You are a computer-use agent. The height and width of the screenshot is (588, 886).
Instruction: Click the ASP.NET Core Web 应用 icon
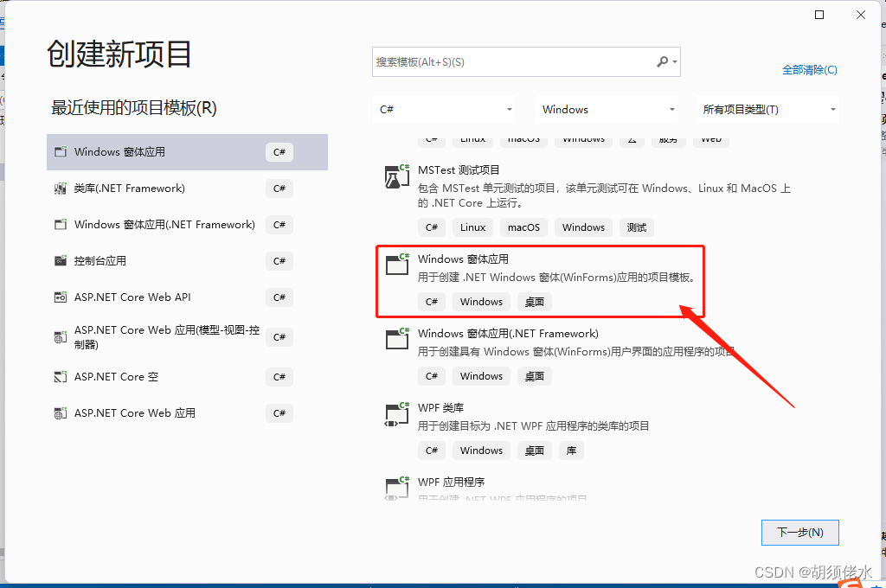pos(61,413)
